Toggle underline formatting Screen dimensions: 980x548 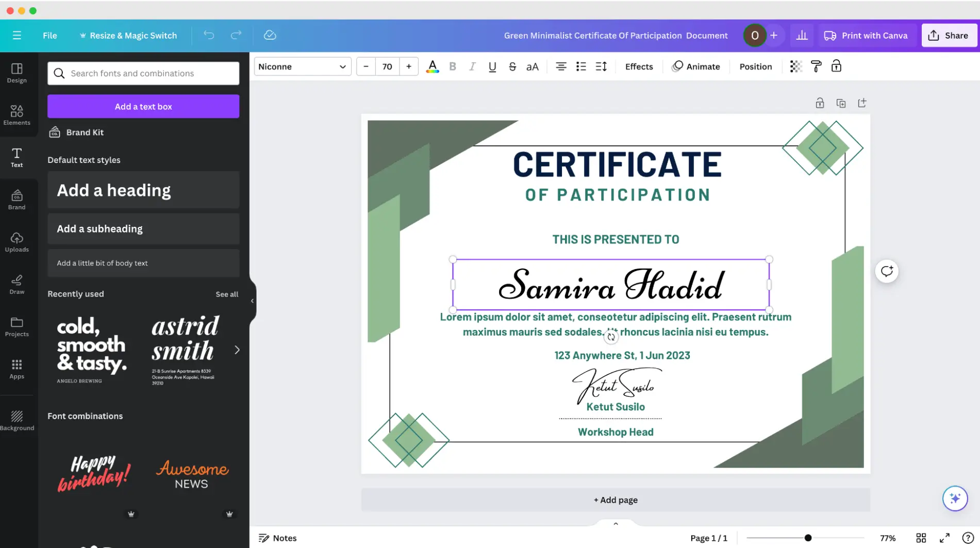(x=492, y=66)
